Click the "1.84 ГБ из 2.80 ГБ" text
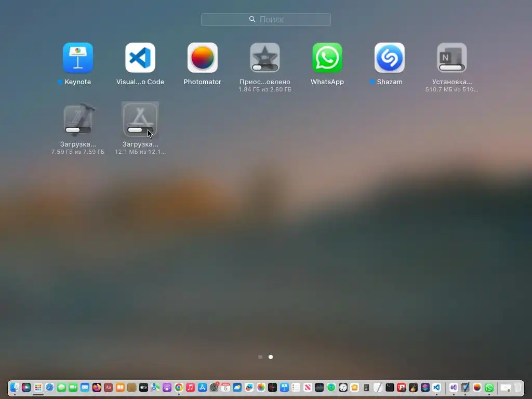This screenshot has width=532, height=399. (x=265, y=89)
